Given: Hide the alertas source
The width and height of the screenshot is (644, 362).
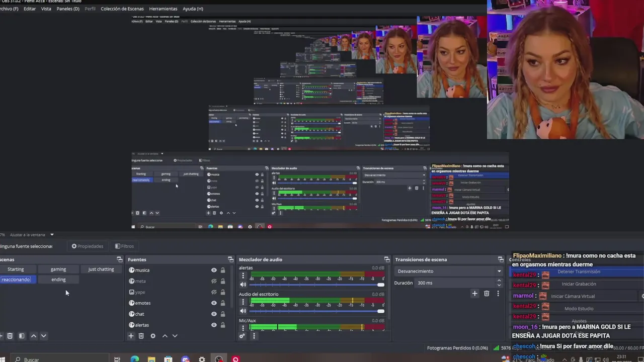Looking at the screenshot, I should pyautogui.click(x=214, y=325).
